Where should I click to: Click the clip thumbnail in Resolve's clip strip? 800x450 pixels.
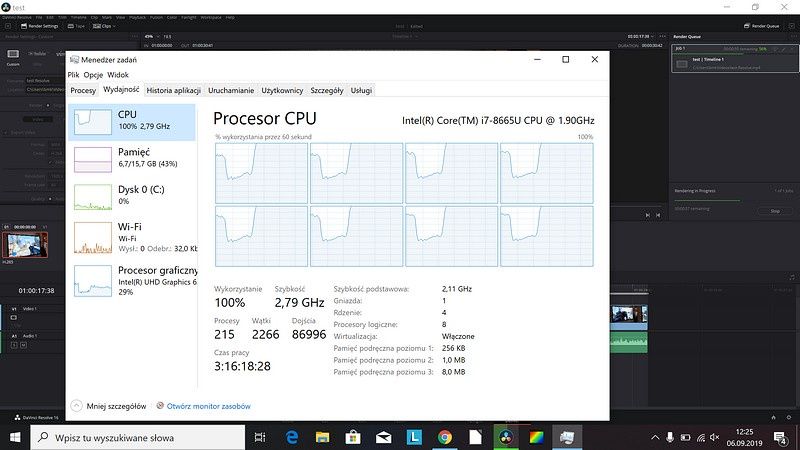click(25, 245)
